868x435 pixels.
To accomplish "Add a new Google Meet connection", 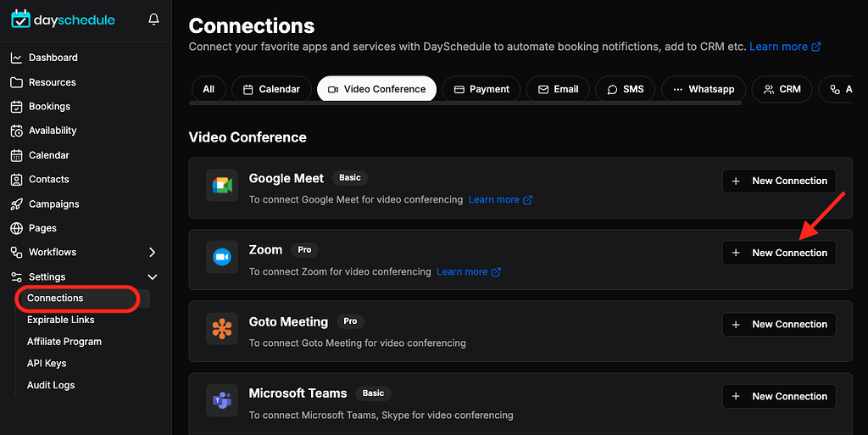I will (779, 181).
